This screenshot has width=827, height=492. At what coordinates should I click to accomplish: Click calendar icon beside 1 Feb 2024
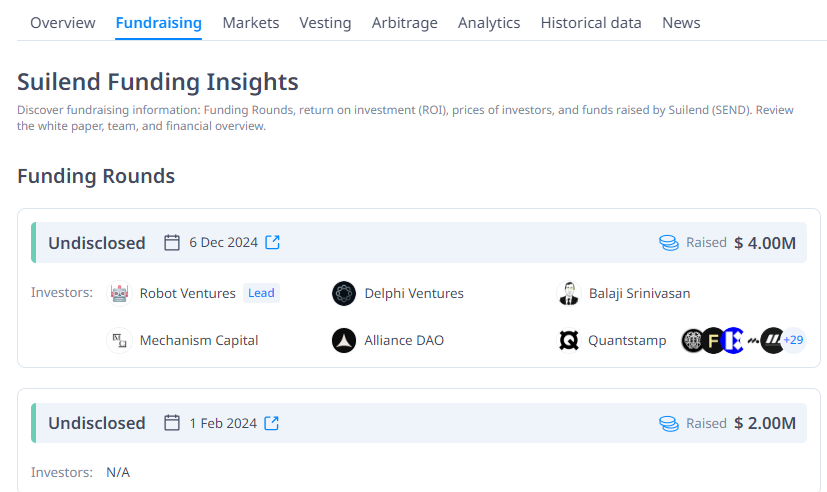click(172, 423)
